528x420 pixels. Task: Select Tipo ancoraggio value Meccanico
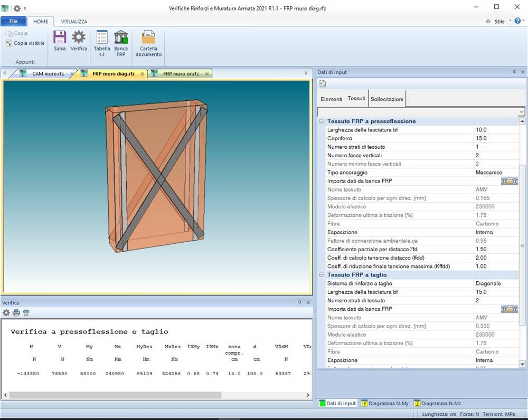pyautogui.click(x=496, y=173)
